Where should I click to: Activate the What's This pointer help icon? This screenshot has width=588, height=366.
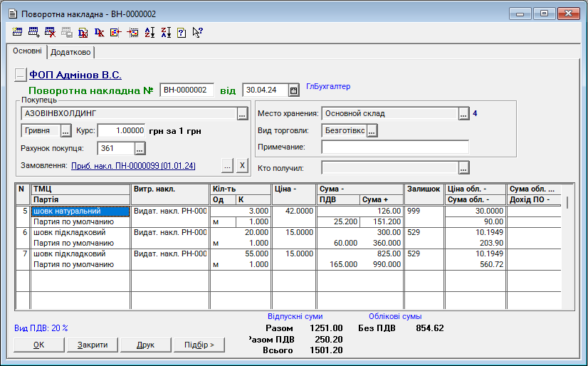coord(198,32)
